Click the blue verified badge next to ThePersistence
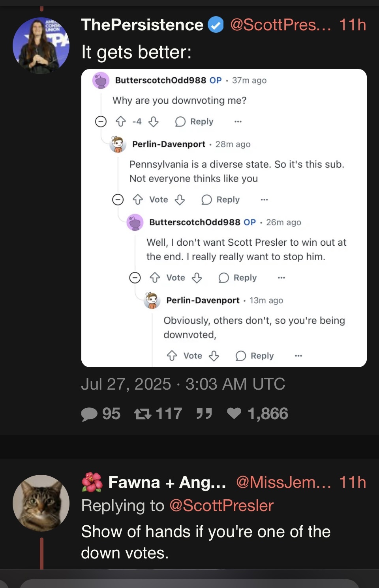Screen dimensions: 379x588 [216, 25]
